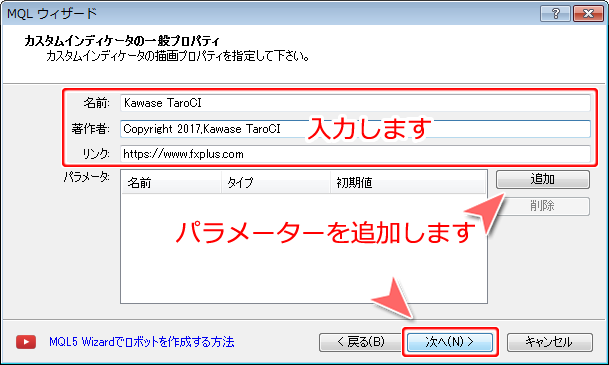Click the タイプ column header

pos(276,182)
